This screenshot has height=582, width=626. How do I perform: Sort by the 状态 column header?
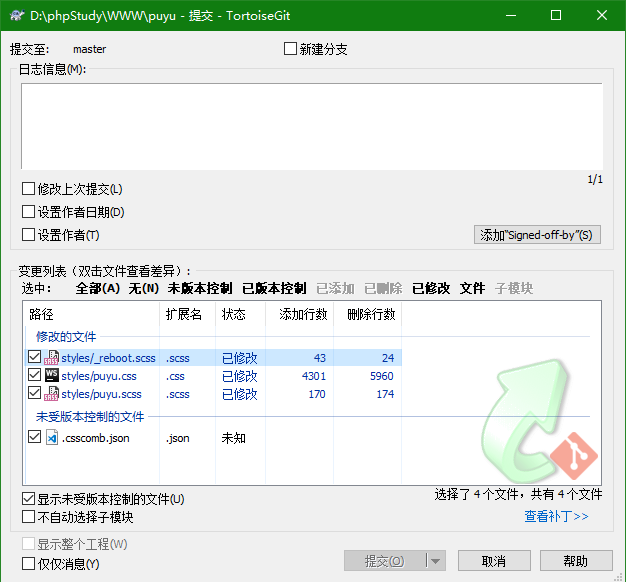(x=240, y=315)
